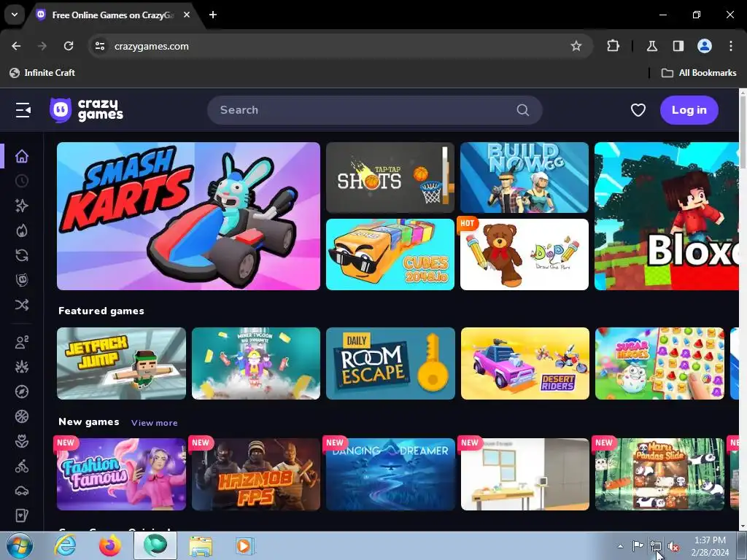Viewport: 747px width, 560px height.
Task: Open a new browser tab
Action: click(213, 15)
